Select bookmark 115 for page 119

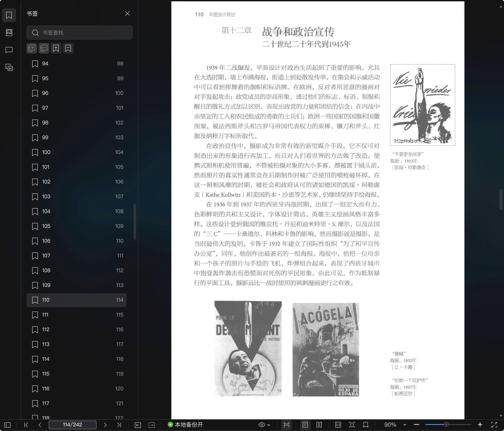coord(77,374)
